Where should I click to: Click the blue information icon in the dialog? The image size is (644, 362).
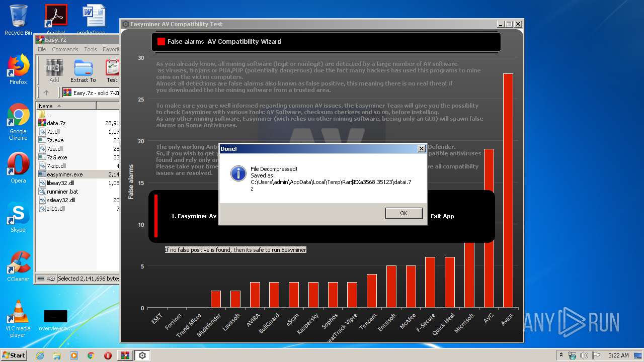[238, 173]
